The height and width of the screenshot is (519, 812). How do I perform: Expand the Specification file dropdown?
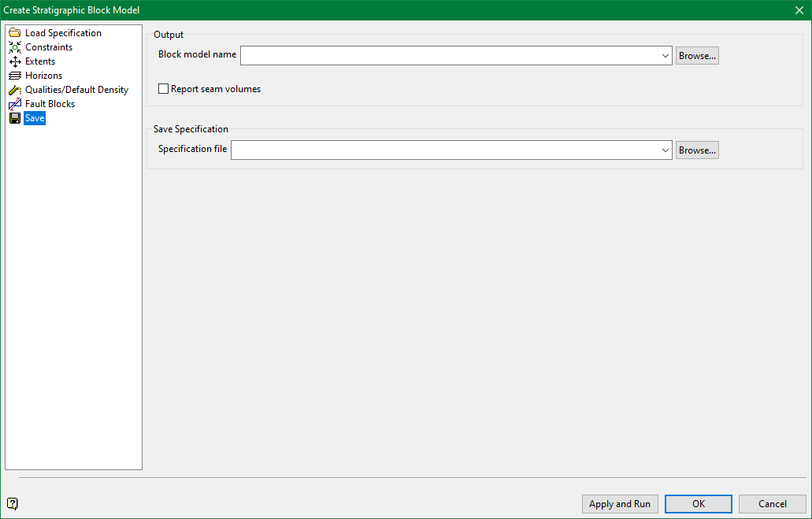point(666,150)
